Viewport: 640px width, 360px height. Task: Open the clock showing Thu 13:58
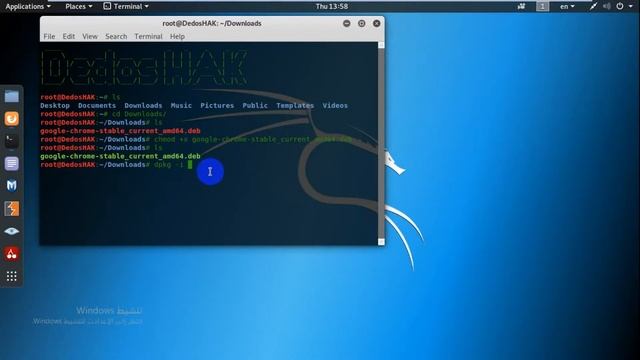[331, 7]
